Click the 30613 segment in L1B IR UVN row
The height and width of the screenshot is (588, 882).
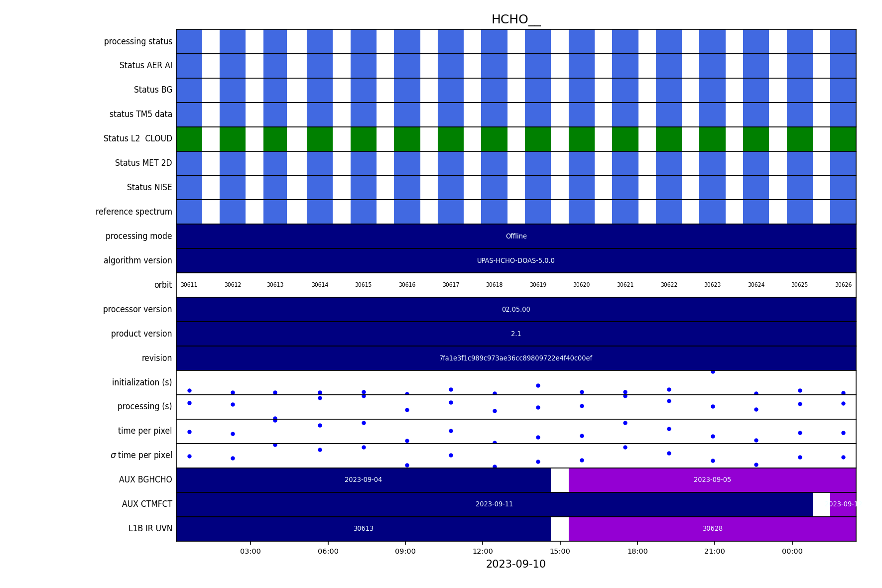point(363,529)
